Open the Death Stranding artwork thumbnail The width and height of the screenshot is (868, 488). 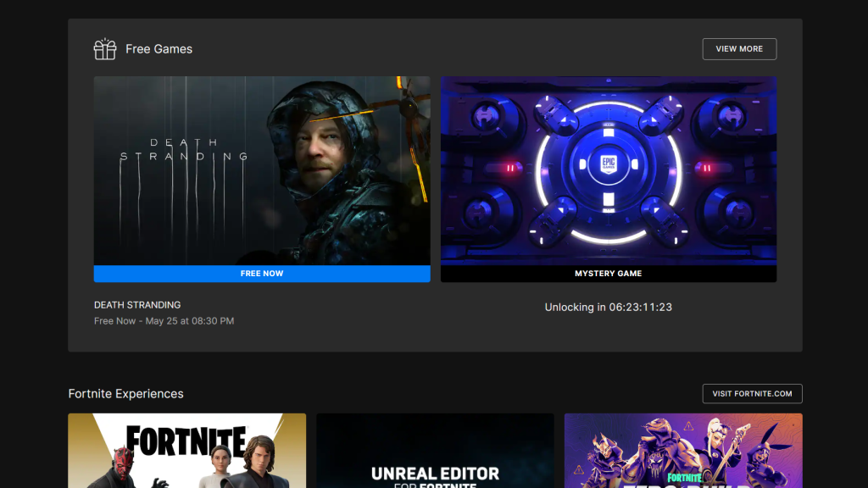pyautogui.click(x=261, y=169)
